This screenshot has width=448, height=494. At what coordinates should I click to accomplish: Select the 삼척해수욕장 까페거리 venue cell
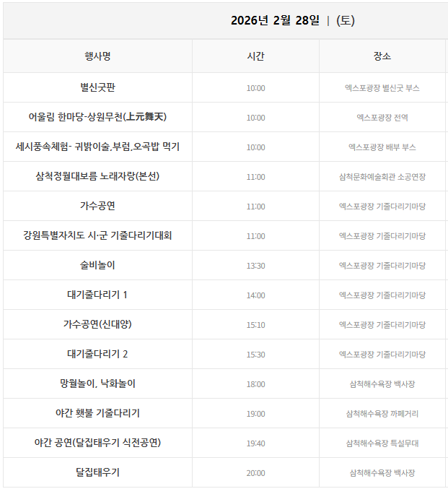pos(382,414)
